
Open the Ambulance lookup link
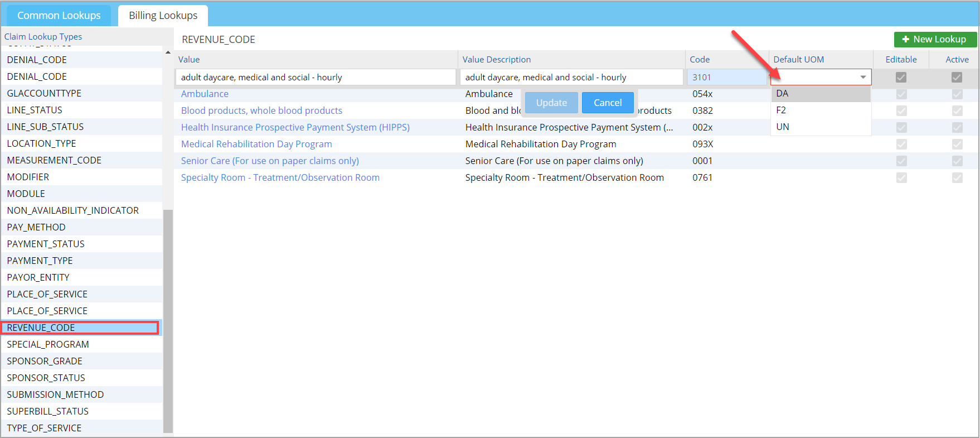click(x=205, y=94)
